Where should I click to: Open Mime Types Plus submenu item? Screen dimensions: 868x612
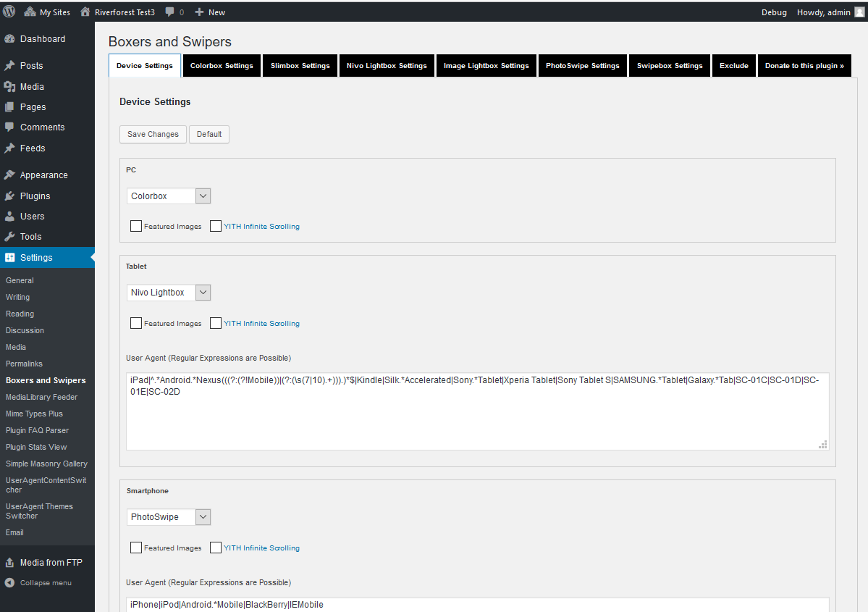34,414
